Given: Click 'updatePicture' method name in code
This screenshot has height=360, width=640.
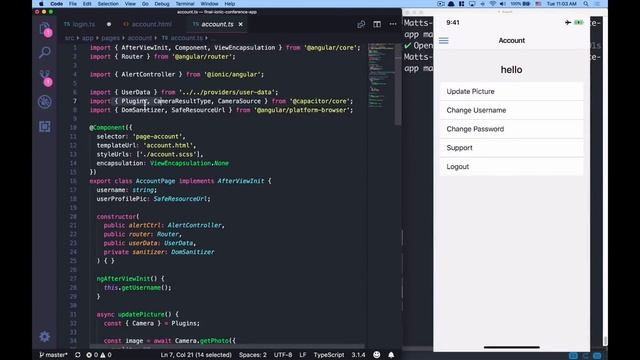Looking at the screenshot, I should pyautogui.click(x=141, y=314).
